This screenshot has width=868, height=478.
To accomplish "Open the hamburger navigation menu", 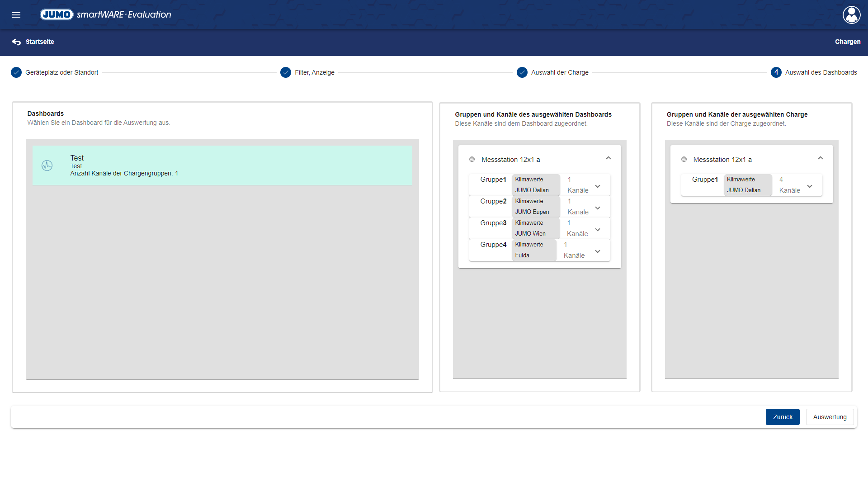I will (16, 15).
